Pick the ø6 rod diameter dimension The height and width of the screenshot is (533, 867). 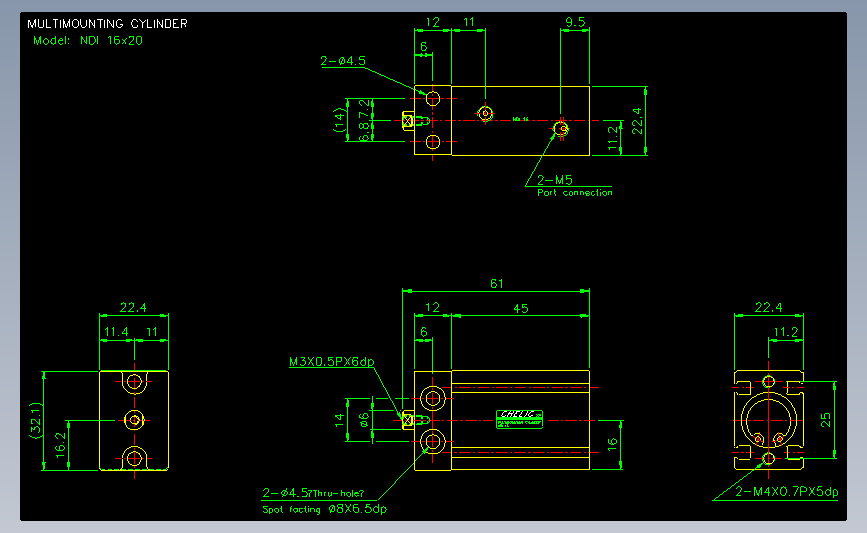coord(364,420)
